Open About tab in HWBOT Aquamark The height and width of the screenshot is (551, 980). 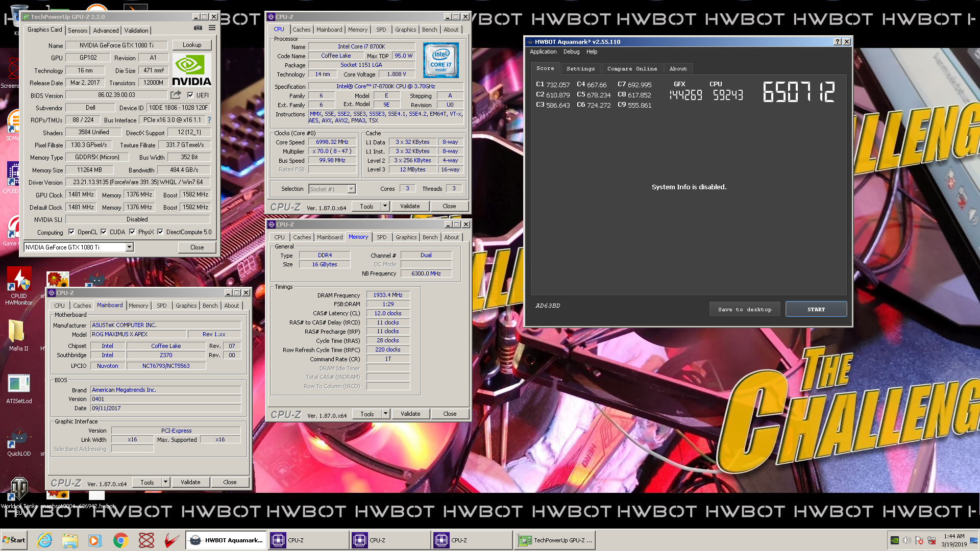coord(678,68)
